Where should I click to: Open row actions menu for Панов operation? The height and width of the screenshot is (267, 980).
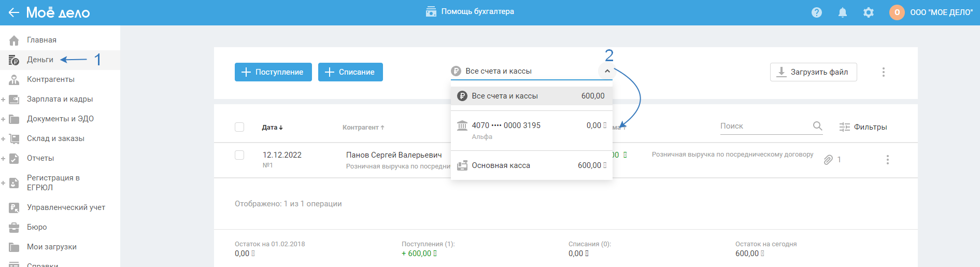point(888,160)
